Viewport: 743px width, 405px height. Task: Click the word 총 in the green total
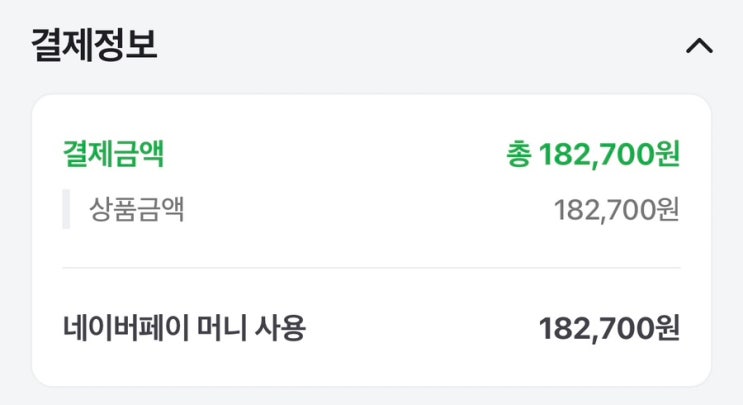click(518, 155)
